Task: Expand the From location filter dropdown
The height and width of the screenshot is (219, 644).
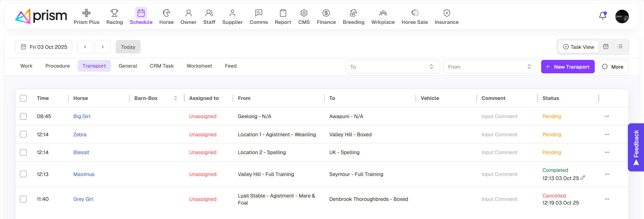Action: point(490,67)
